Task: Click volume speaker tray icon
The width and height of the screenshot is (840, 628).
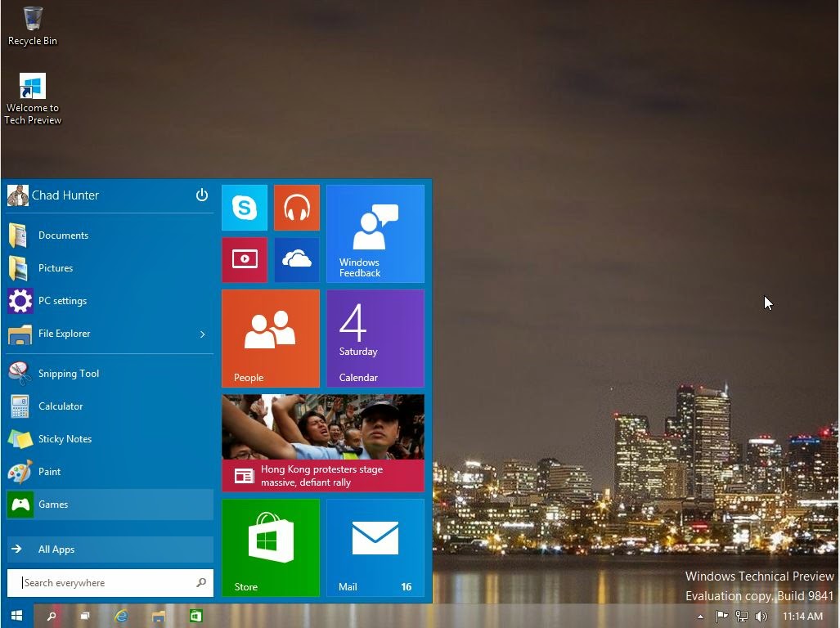Action: click(x=761, y=617)
